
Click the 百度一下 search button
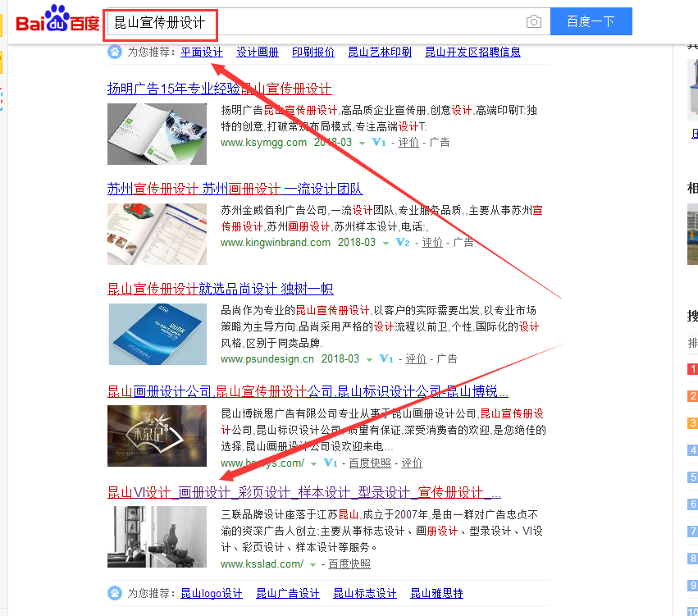coord(591,21)
